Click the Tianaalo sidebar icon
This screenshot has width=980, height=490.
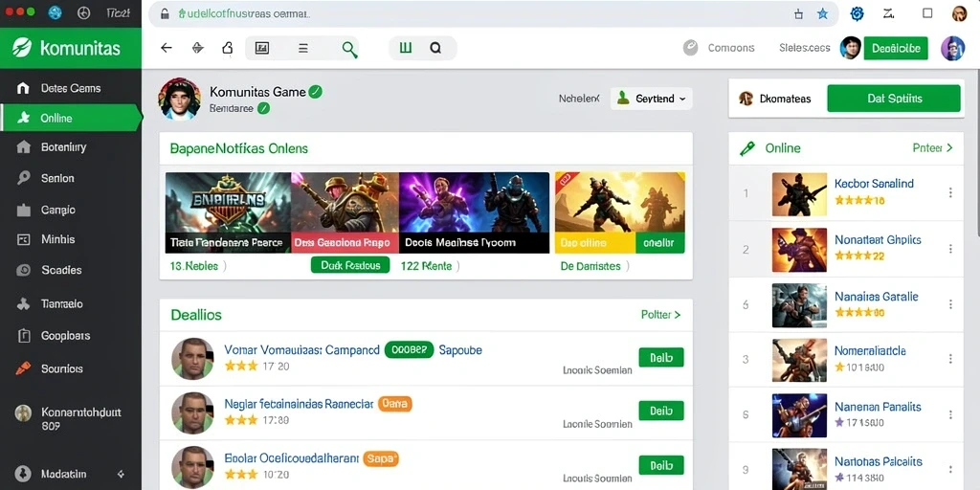pos(23,304)
